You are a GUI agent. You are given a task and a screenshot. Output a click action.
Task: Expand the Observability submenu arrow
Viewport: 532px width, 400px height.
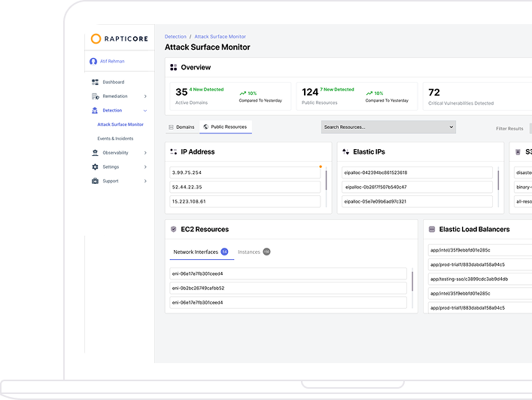[145, 153]
